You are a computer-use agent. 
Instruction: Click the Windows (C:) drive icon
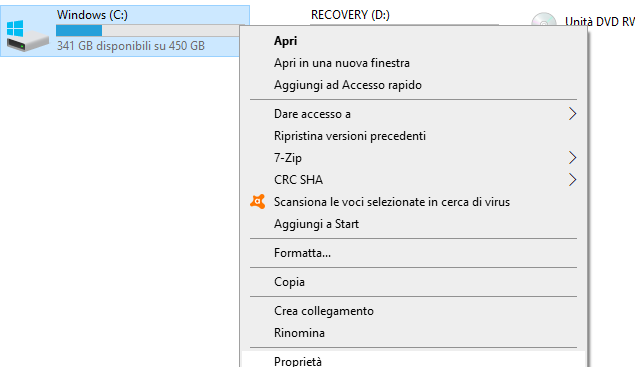(28, 36)
